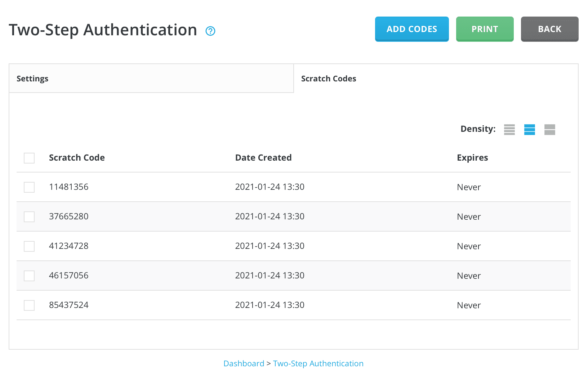Select medium table density

click(530, 130)
